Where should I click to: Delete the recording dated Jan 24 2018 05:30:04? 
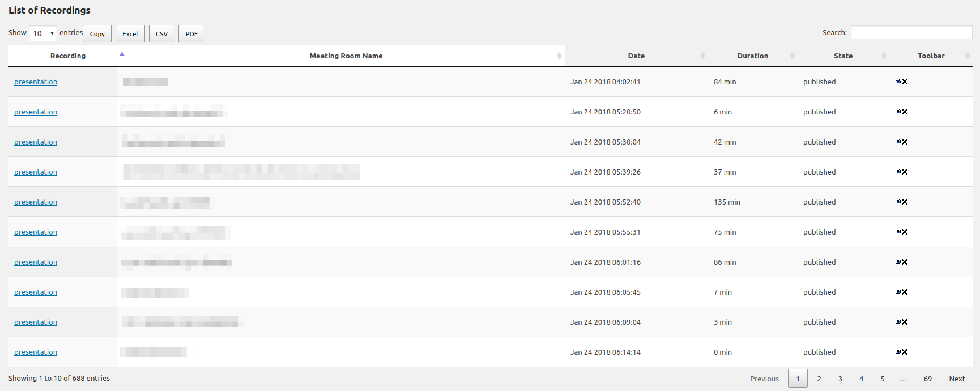point(905,142)
